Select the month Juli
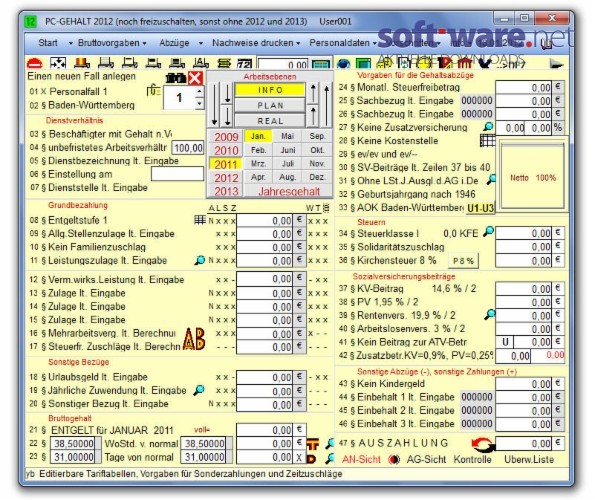This screenshot has width=595, height=500. pyautogui.click(x=288, y=164)
